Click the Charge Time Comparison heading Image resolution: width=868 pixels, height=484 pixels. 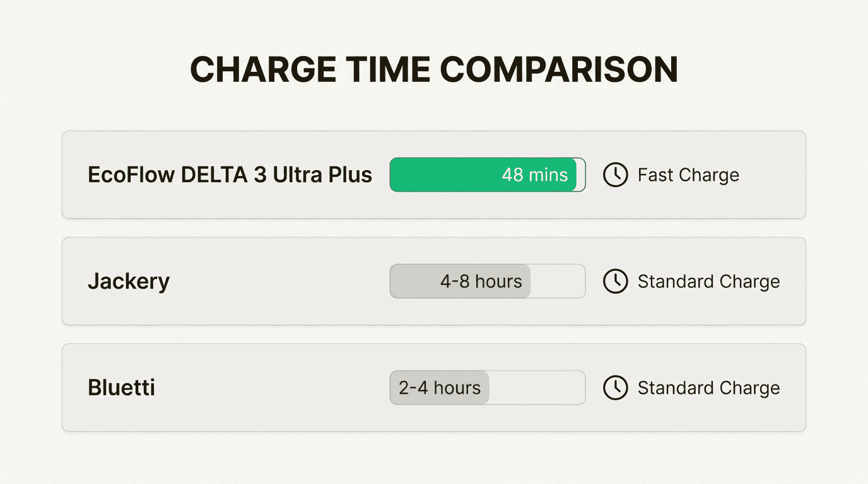pos(434,69)
